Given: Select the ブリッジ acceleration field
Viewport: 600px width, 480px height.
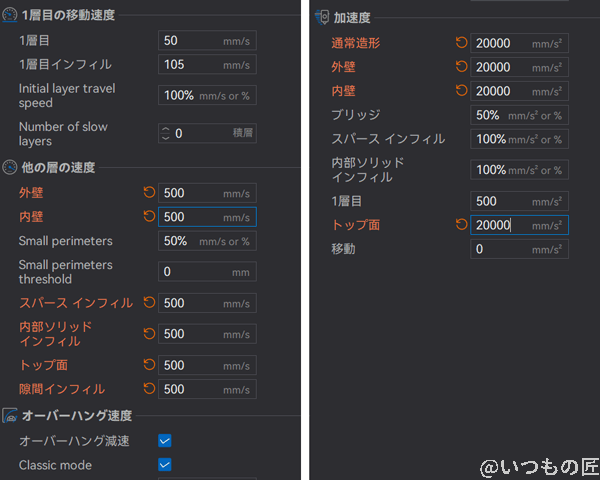Looking at the screenshot, I should click(518, 115).
